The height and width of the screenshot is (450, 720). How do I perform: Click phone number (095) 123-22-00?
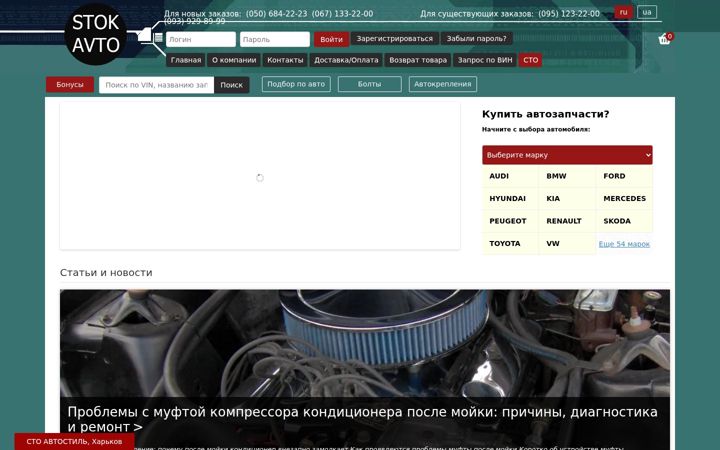pyautogui.click(x=569, y=14)
